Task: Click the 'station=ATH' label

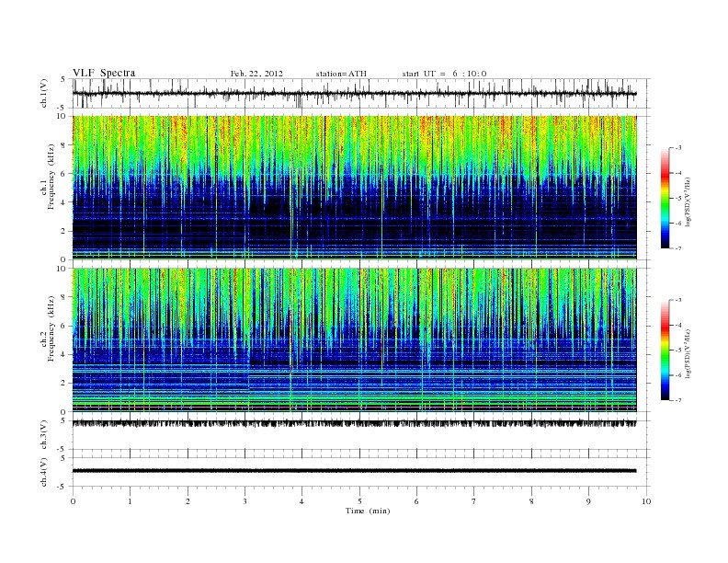Action: 341,74
